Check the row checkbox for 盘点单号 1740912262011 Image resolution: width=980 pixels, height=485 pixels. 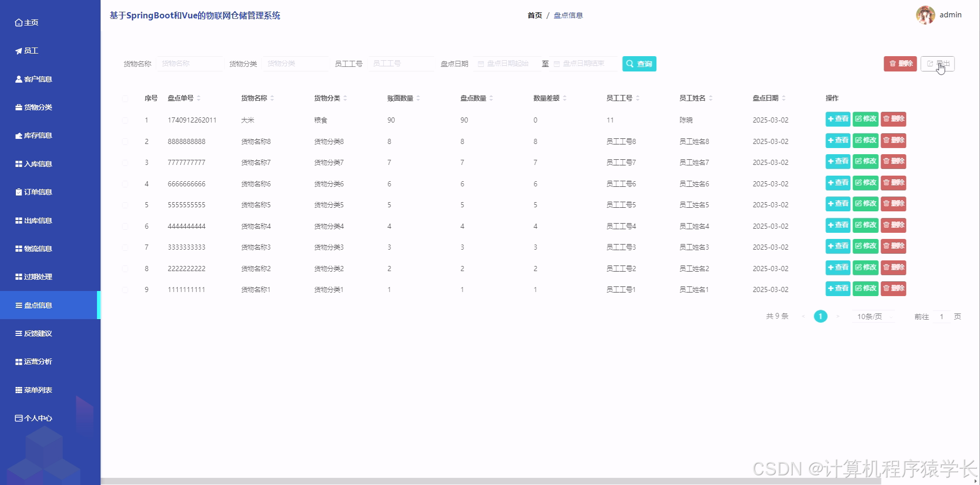(x=125, y=120)
